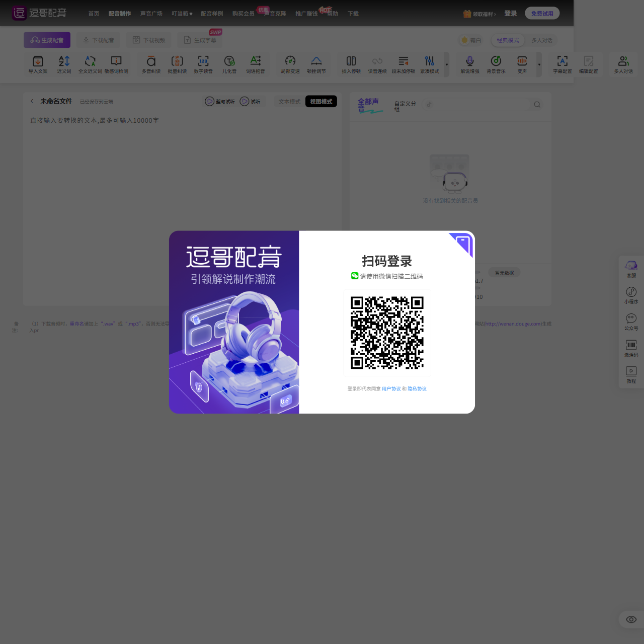Open the 变声 voice changer tool
The width and height of the screenshot is (644, 644).
(522, 64)
